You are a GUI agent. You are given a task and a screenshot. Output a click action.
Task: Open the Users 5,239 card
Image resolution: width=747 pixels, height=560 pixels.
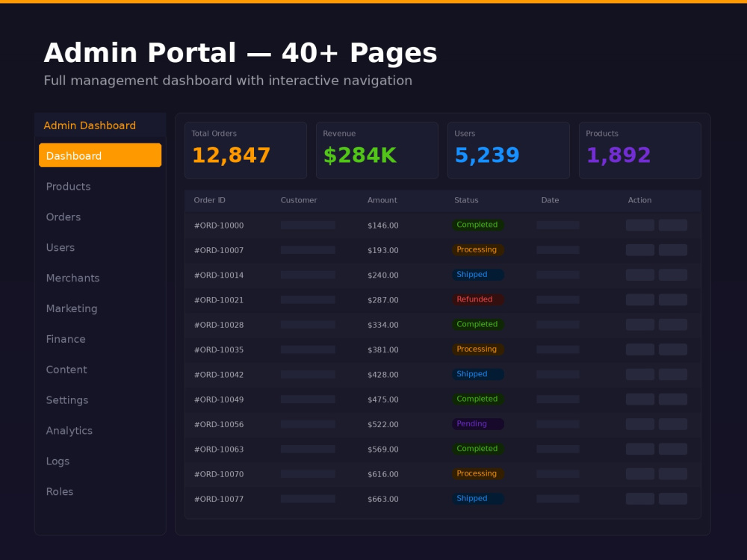508,150
